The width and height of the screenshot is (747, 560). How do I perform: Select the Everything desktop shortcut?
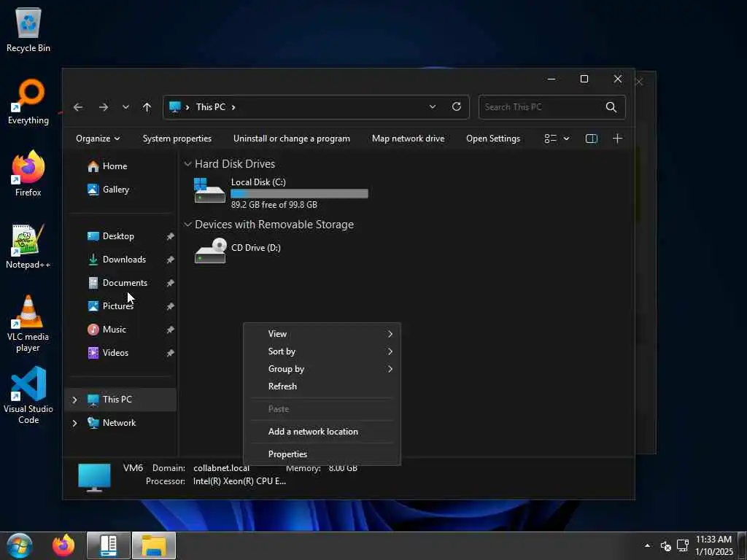click(28, 102)
